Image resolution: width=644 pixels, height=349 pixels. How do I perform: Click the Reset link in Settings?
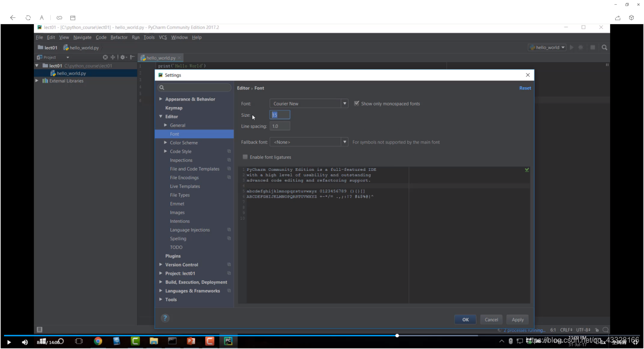point(525,88)
